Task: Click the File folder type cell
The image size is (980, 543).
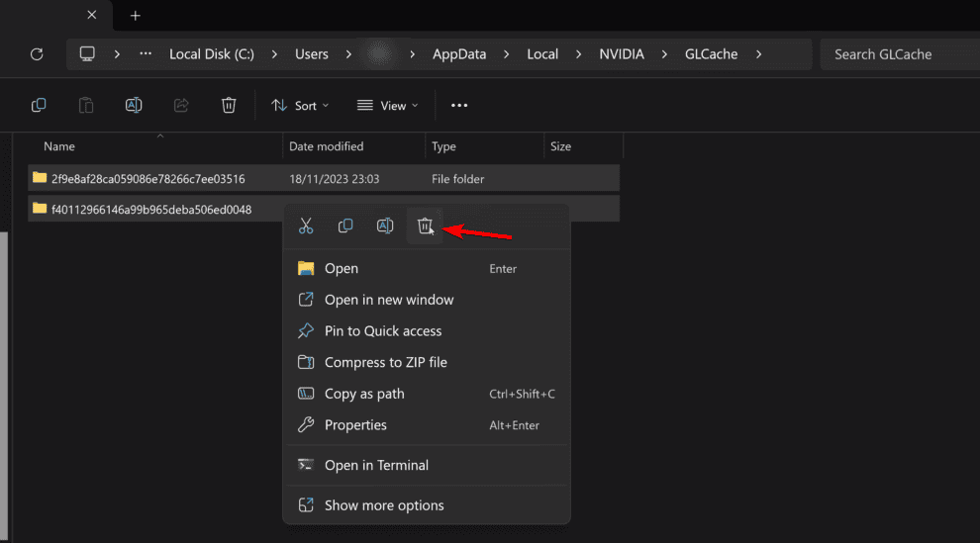Action: pyautogui.click(x=458, y=179)
